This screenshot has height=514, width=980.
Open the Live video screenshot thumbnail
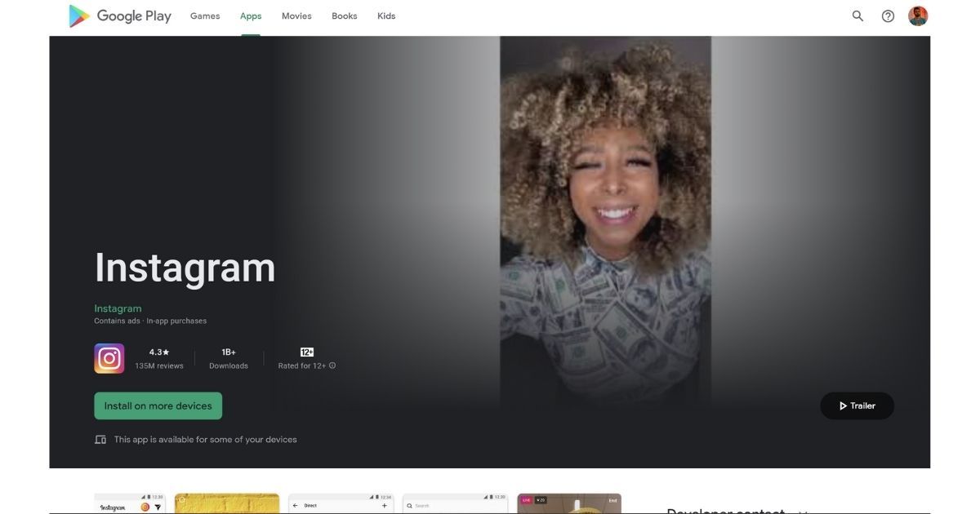[x=569, y=503]
